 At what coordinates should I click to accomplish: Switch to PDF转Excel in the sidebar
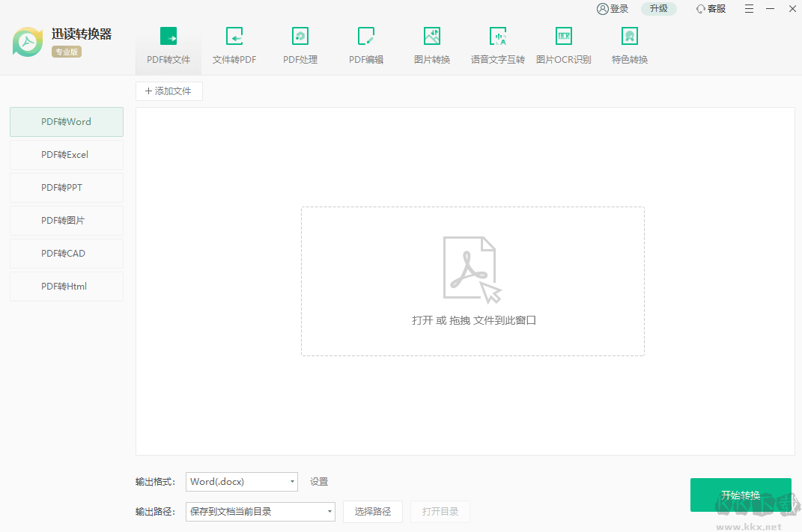(66, 154)
